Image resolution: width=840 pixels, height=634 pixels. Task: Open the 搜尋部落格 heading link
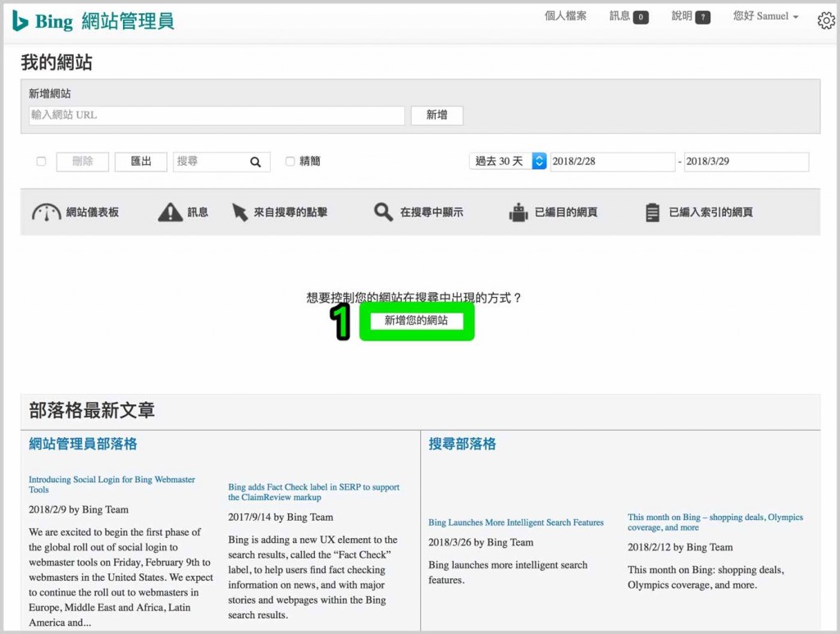pos(463,444)
